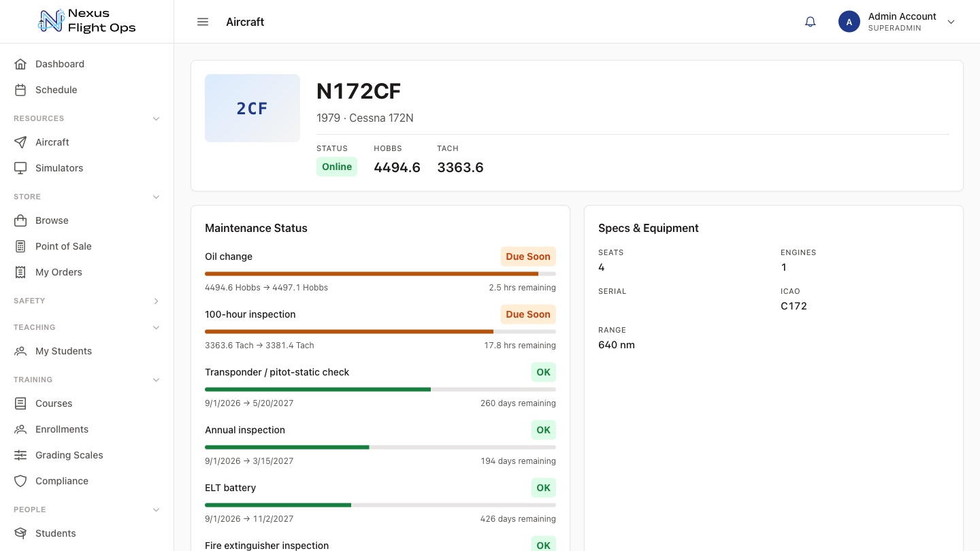Click the Grading Scales sliders icon
The height and width of the screenshot is (551, 980).
coord(20,455)
